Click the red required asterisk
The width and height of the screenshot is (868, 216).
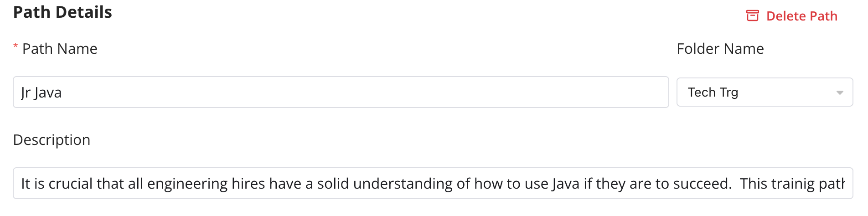click(x=15, y=46)
